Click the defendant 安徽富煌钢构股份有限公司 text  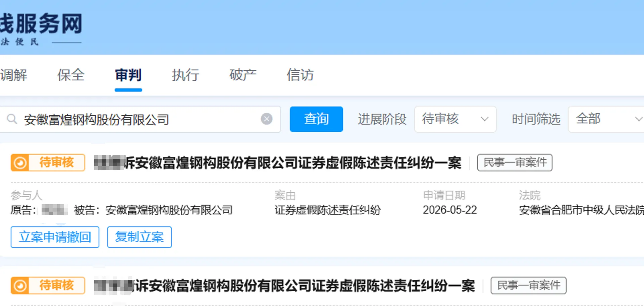169,210
